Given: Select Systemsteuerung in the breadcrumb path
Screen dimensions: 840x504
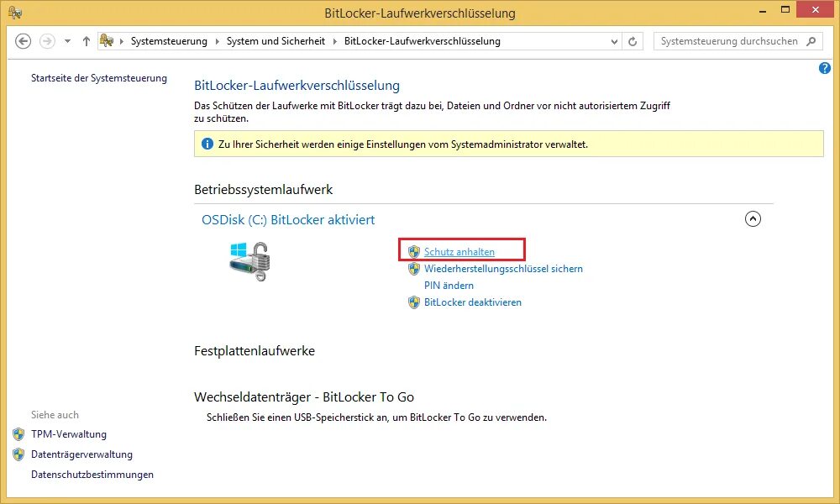Looking at the screenshot, I should [169, 41].
